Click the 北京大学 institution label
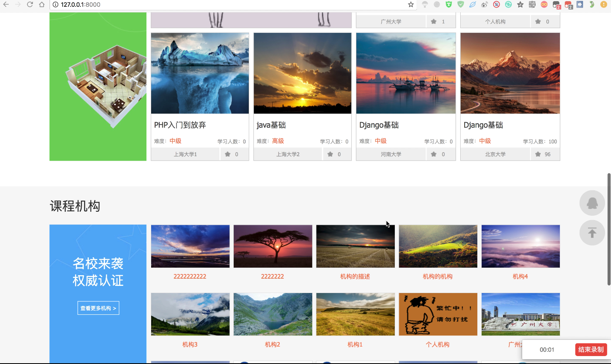 (x=496, y=154)
